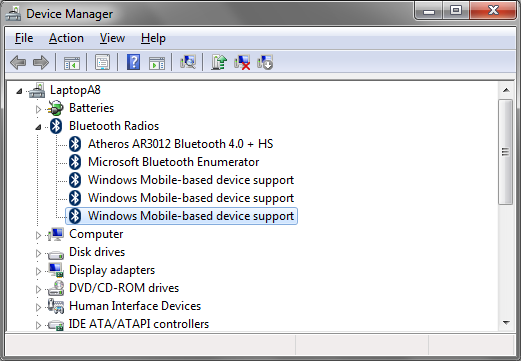Click the Show/Hide Action Pane toolbar icon
The image size is (521, 361).
click(x=157, y=62)
